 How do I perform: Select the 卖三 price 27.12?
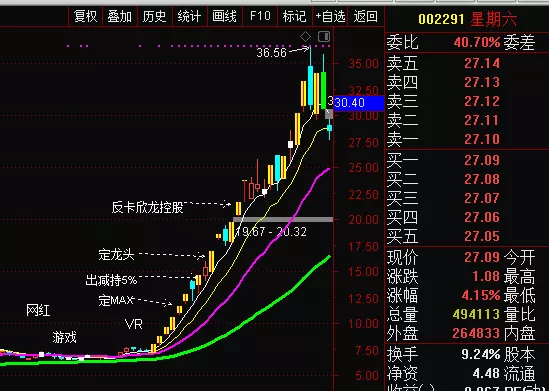coord(482,101)
